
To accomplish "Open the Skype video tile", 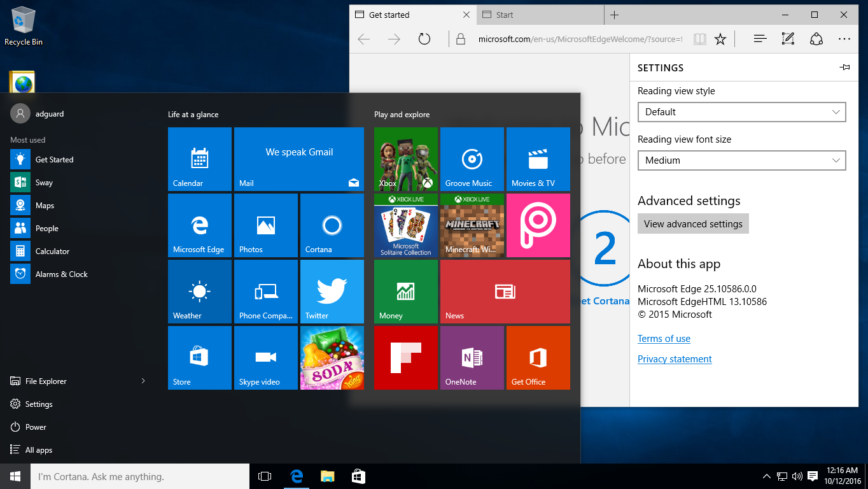I will (x=266, y=358).
